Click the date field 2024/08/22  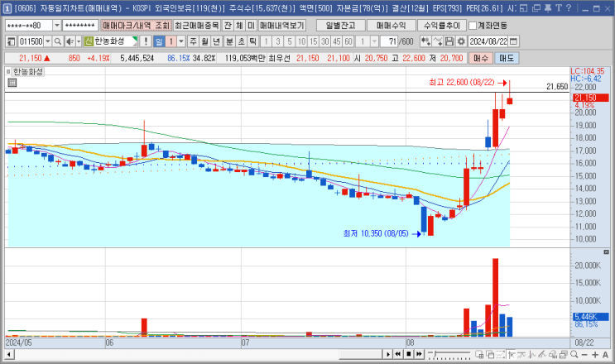[x=488, y=41]
